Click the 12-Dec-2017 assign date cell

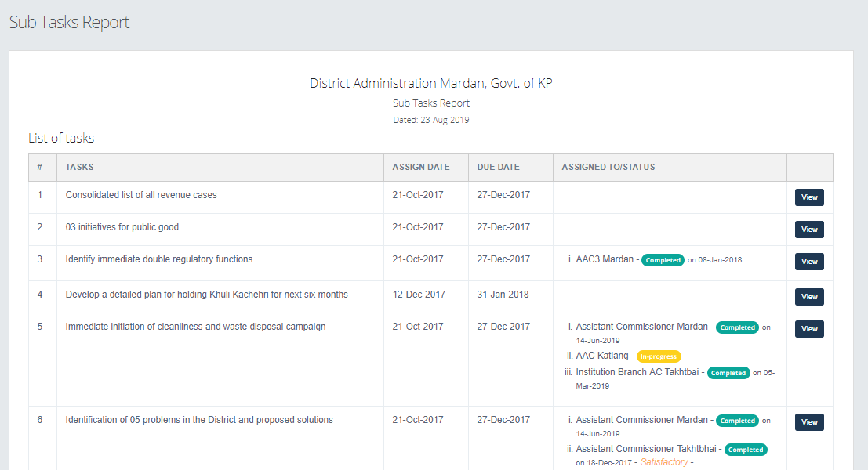click(x=419, y=295)
